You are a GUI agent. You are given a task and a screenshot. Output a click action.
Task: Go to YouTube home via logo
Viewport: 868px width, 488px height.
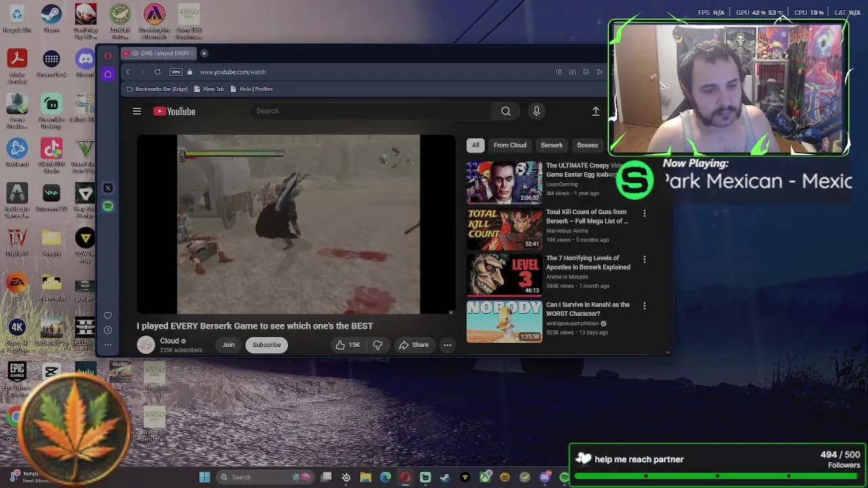point(174,111)
